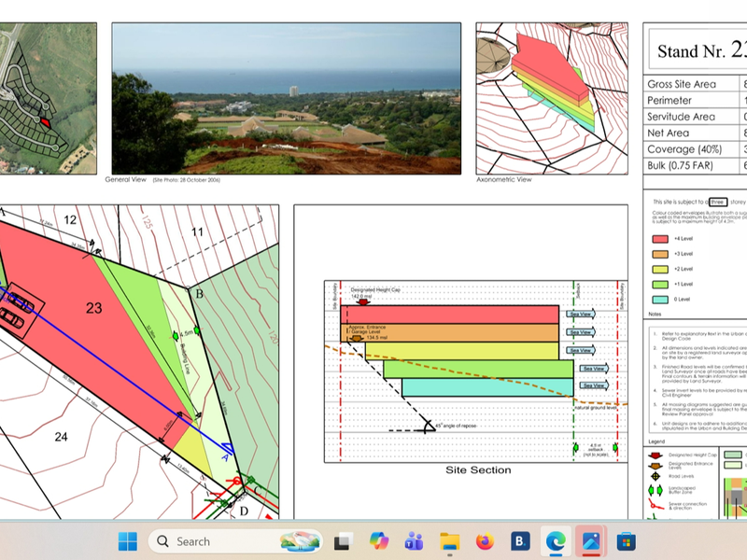Switch to Microsoft Edge on the taskbar

[556, 541]
